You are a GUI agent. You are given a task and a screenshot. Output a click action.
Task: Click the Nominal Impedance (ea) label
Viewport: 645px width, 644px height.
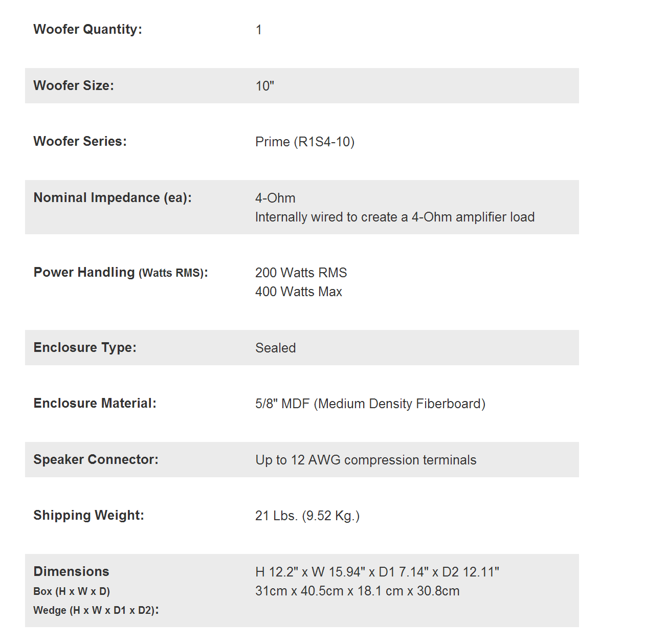coord(113,198)
